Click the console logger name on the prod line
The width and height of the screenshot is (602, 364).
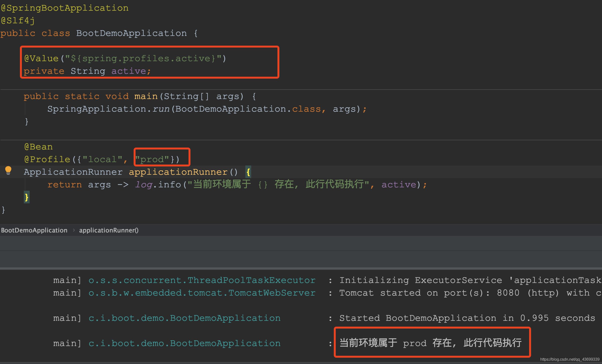point(184,344)
